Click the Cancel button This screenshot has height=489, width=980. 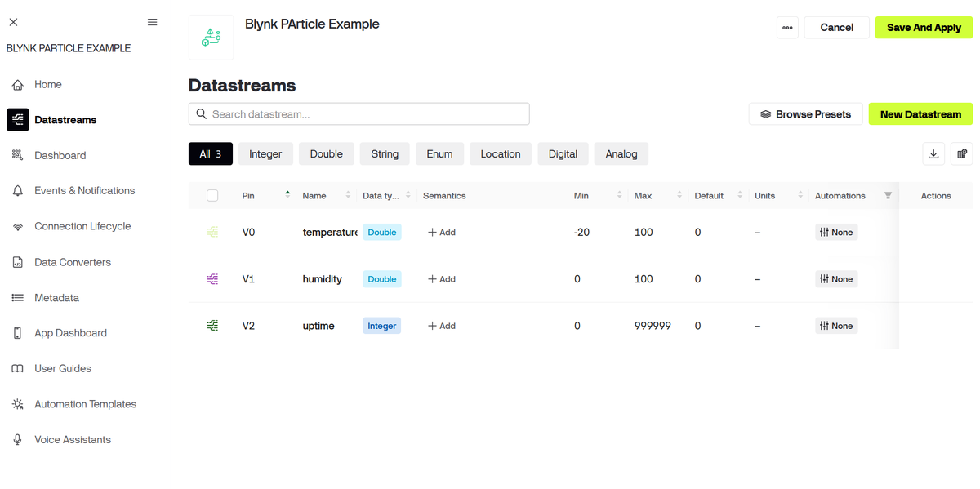[836, 28]
